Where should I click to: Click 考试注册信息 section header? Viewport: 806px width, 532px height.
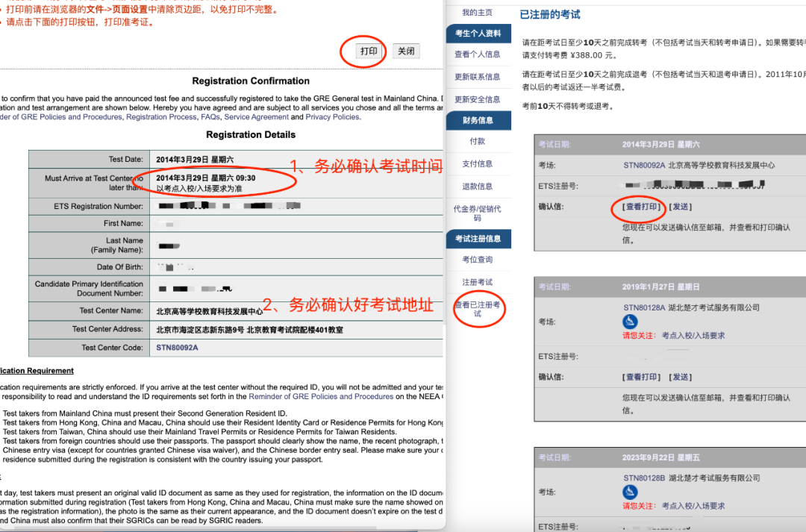tap(478, 239)
